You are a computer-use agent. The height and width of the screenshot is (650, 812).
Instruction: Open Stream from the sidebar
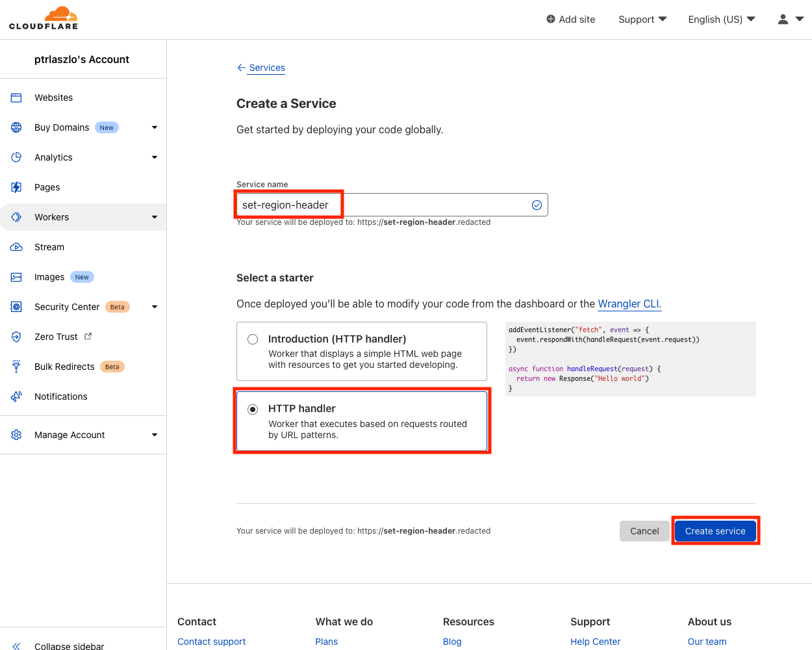click(16, 247)
